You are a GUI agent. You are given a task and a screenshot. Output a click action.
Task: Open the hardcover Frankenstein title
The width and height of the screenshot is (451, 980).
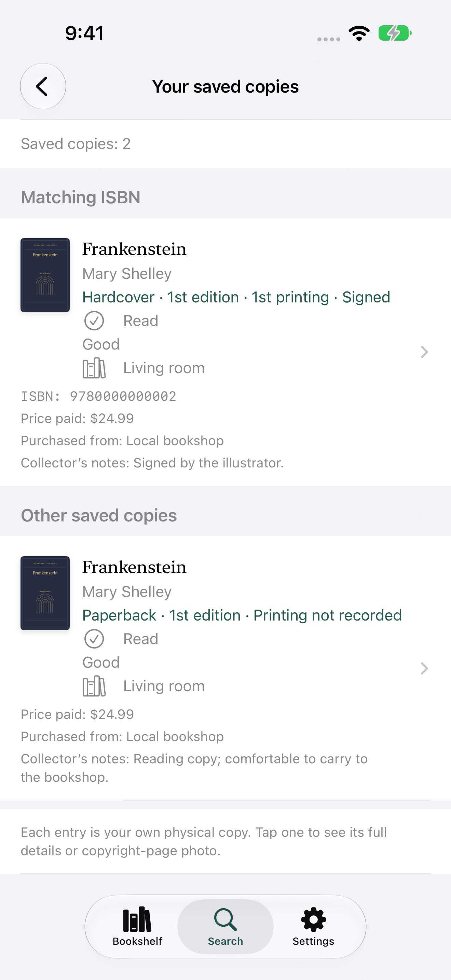[134, 249]
